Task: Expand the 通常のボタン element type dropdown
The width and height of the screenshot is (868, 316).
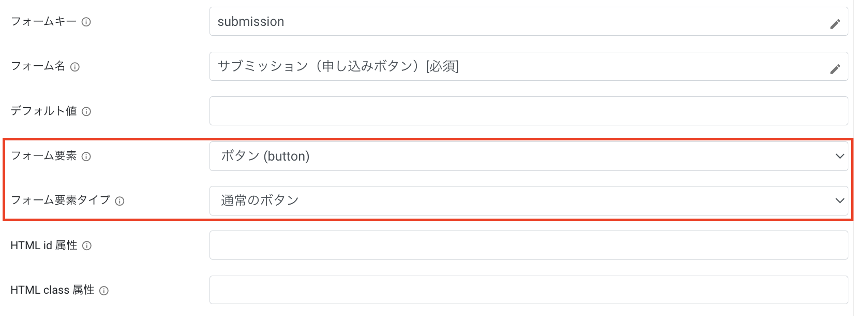Action: tap(528, 200)
